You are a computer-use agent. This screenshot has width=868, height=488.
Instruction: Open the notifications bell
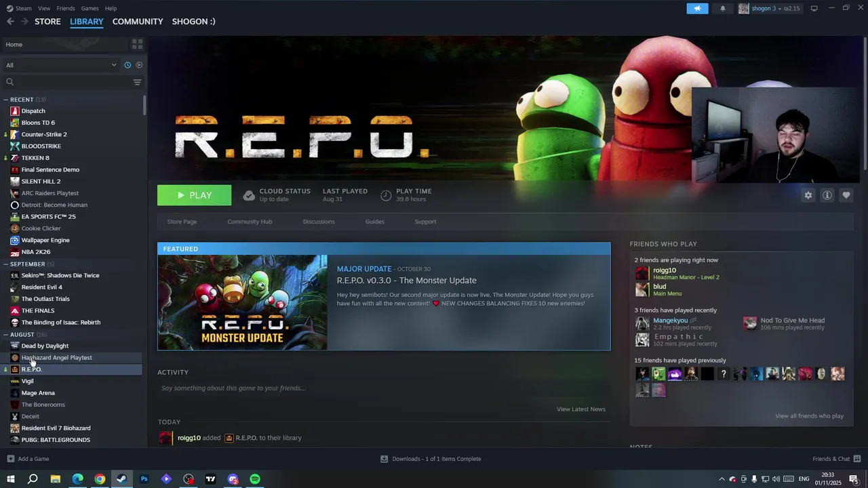click(722, 8)
